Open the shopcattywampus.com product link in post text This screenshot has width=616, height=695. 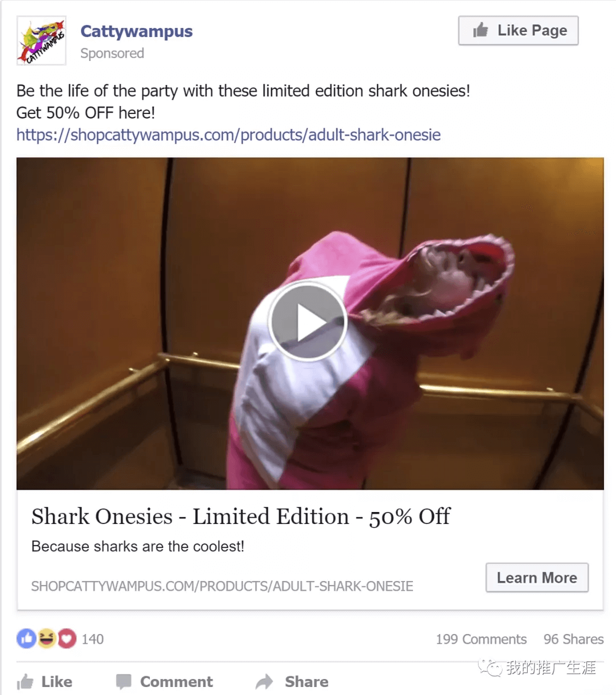[228, 135]
